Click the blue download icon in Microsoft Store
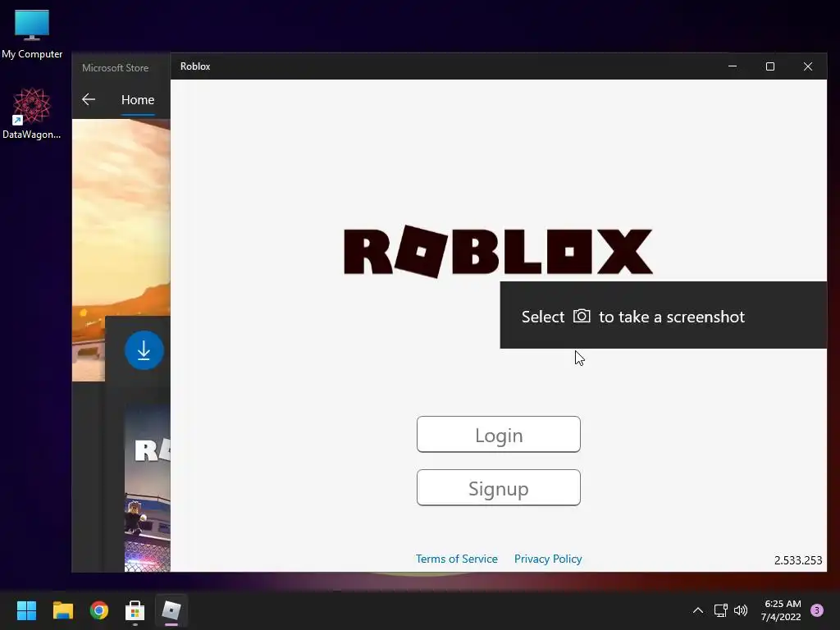 point(144,350)
